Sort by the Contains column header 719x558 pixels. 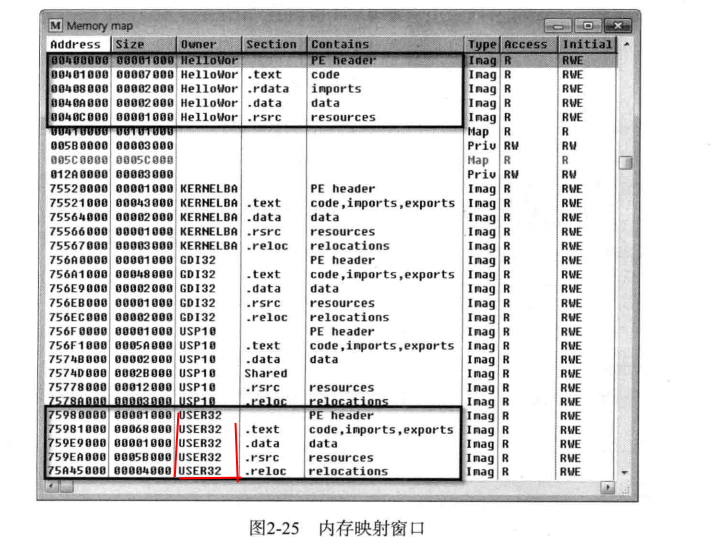click(x=386, y=44)
